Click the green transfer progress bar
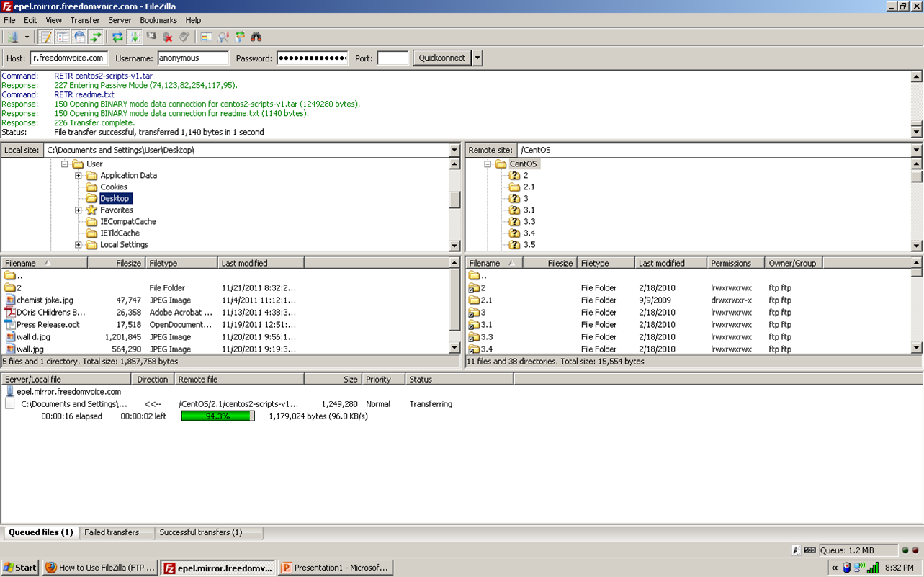The height and width of the screenshot is (577, 924). click(217, 416)
